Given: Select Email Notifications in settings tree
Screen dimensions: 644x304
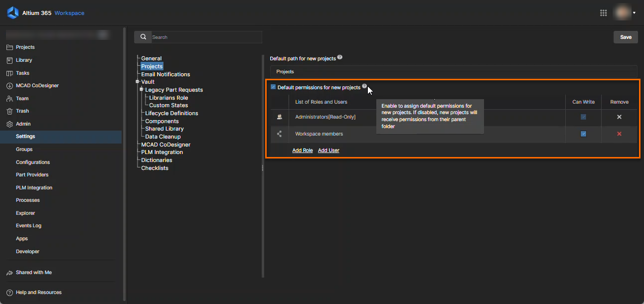Looking at the screenshot, I should coord(165,74).
